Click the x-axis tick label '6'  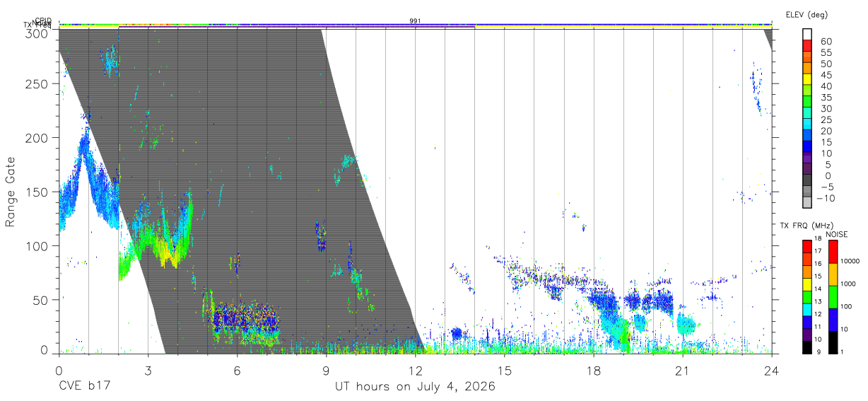[237, 370]
